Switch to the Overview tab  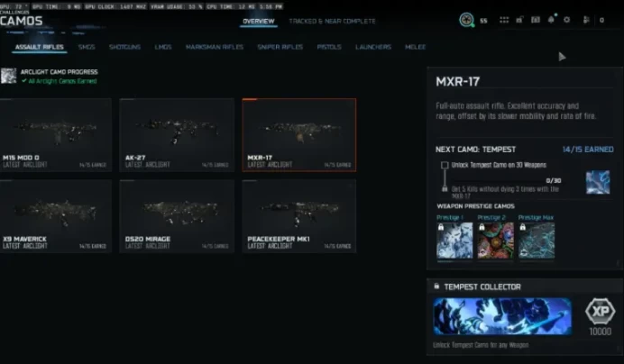click(x=258, y=21)
